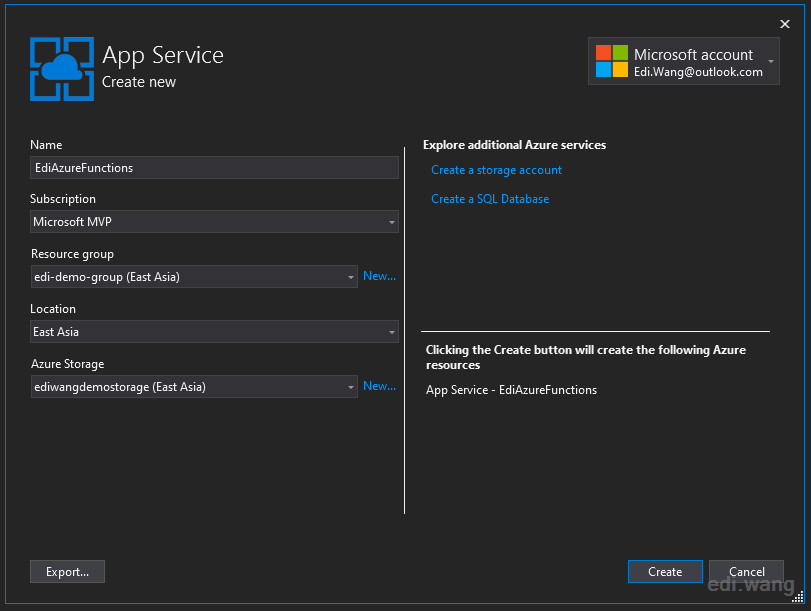811x611 pixels.
Task: Click New link next to Azure Storage
Action: tap(379, 386)
